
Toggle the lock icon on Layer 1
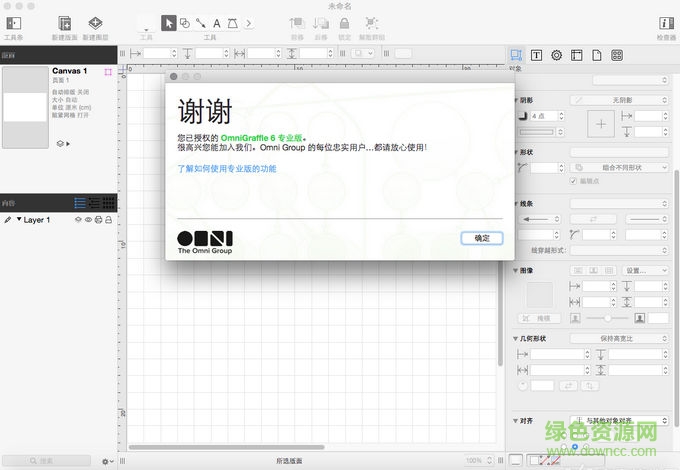pos(108,219)
